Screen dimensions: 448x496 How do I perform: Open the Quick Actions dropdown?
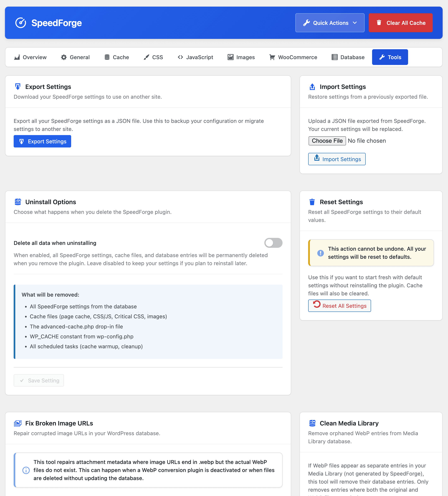pyautogui.click(x=330, y=23)
